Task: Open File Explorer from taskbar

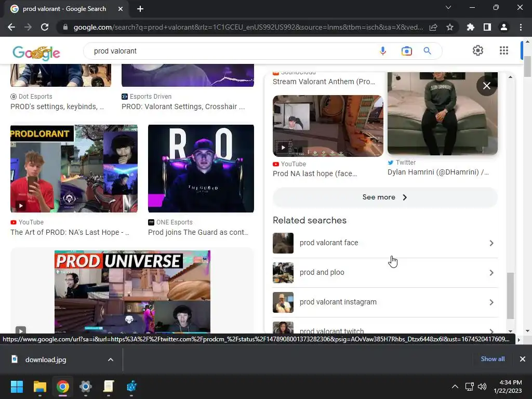Action: coord(39,387)
